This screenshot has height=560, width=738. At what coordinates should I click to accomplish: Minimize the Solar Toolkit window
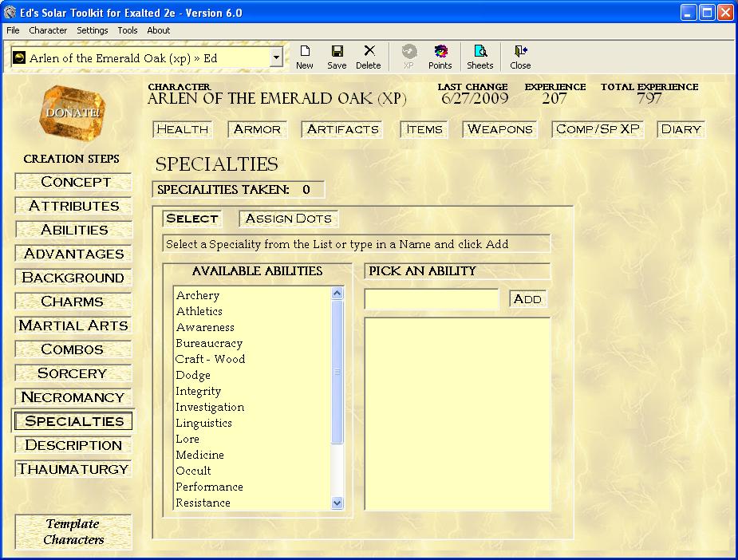point(689,12)
